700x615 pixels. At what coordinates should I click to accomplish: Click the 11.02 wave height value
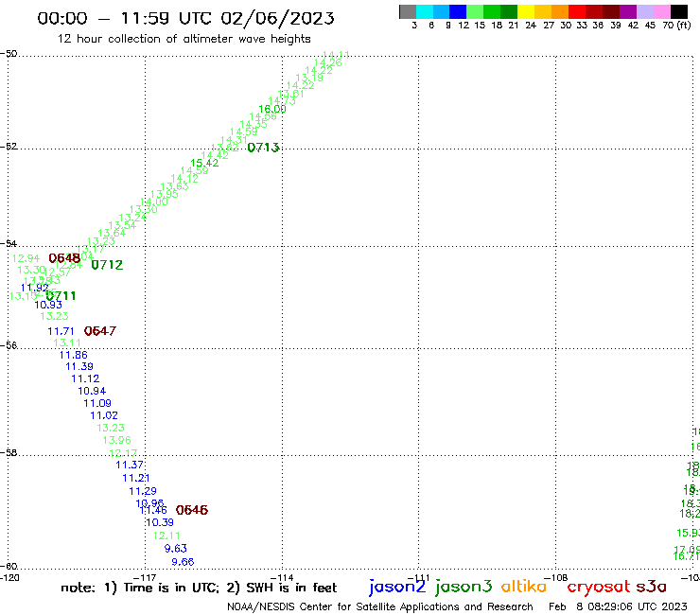(104, 415)
